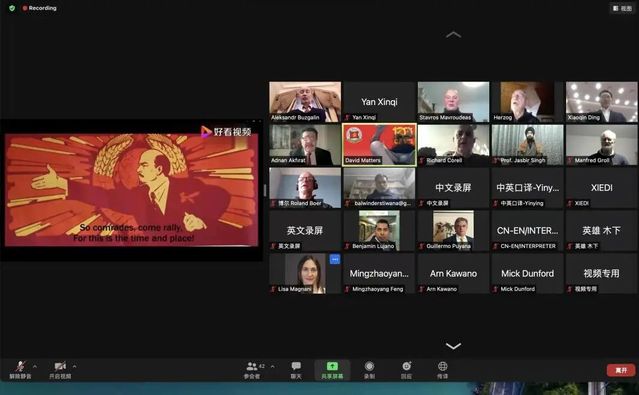Select David Matters' video thumbnail
The width and height of the screenshot is (639, 395).
[x=379, y=145]
